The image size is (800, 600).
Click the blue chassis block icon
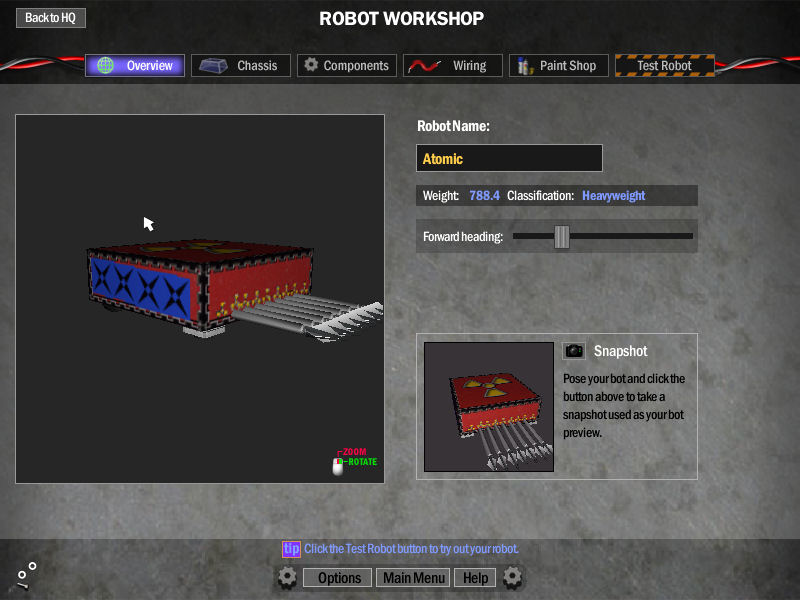pyautogui.click(x=213, y=66)
